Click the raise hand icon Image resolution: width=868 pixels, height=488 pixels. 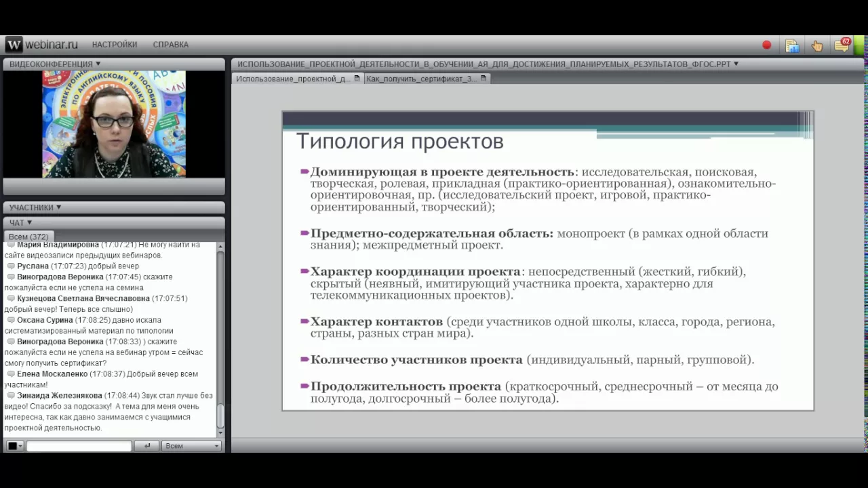coord(817,45)
